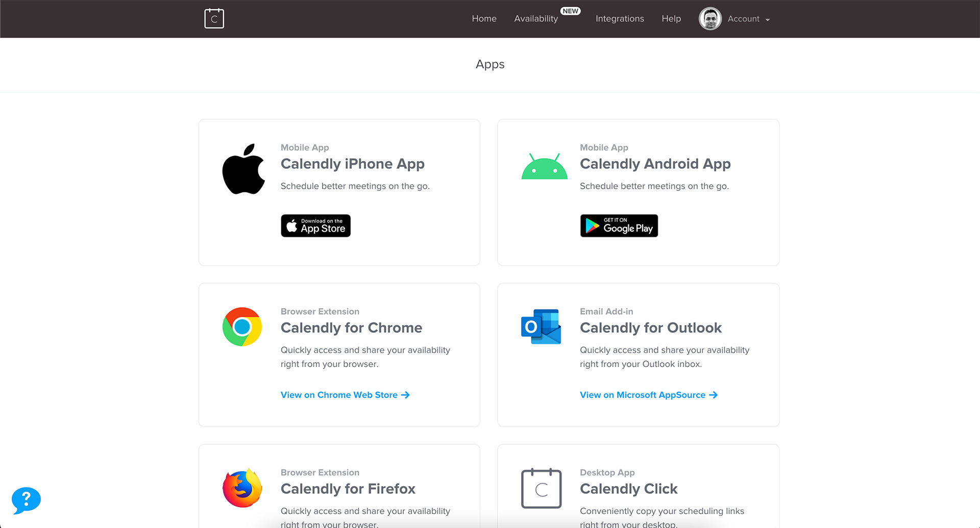Viewport: 980px width, 528px height.
Task: Click the Desktop App label
Action: tap(607, 472)
